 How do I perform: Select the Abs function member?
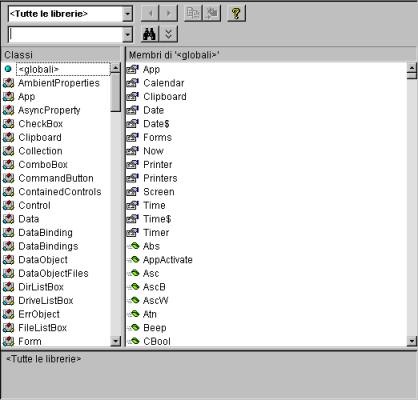pyautogui.click(x=151, y=246)
